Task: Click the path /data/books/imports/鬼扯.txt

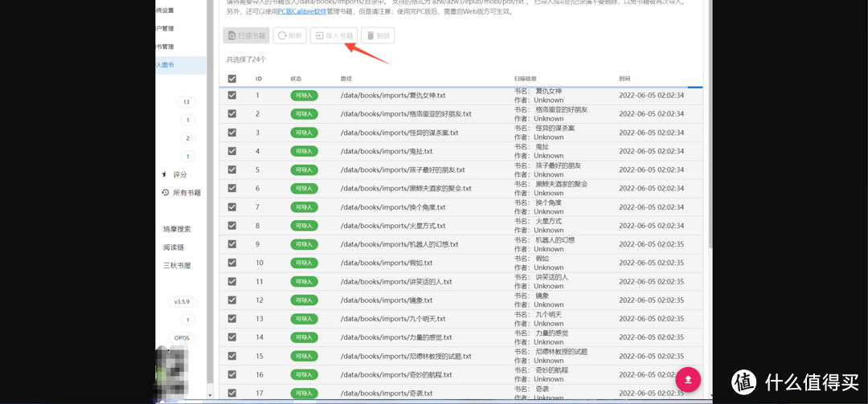Action: point(387,151)
